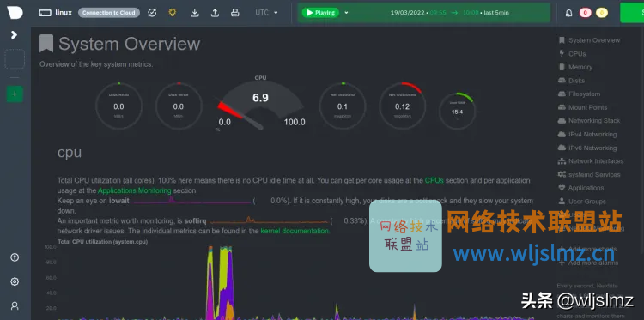
Task: Open Applications in the right menu
Action: 580,188
